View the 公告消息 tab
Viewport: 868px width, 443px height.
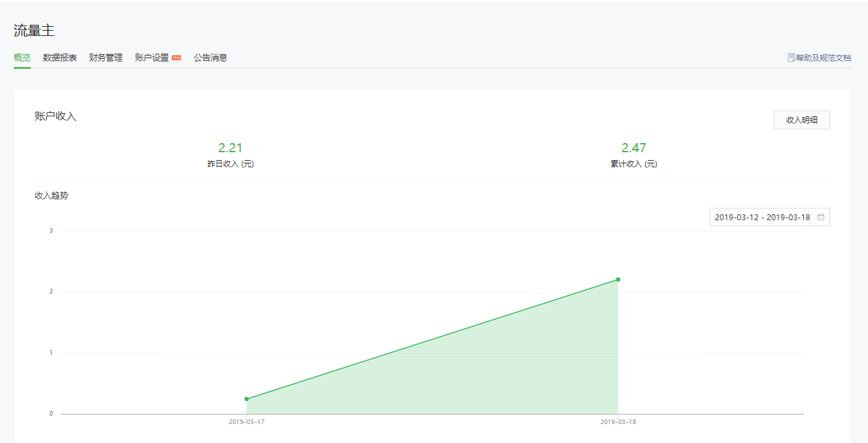click(211, 57)
